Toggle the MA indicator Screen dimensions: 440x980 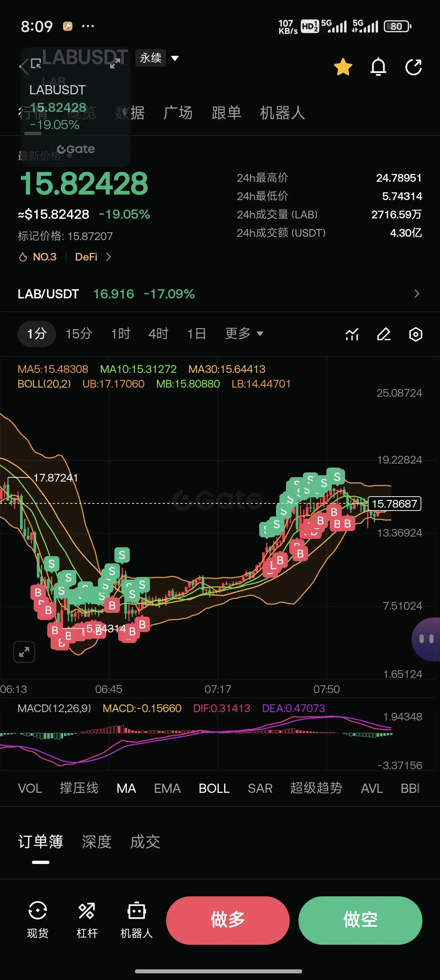(126, 788)
